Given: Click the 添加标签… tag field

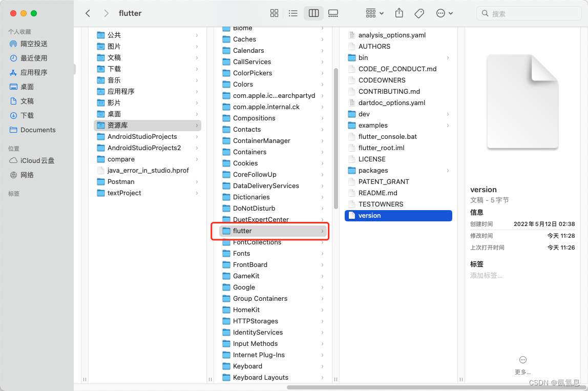Looking at the screenshot, I should (486, 276).
